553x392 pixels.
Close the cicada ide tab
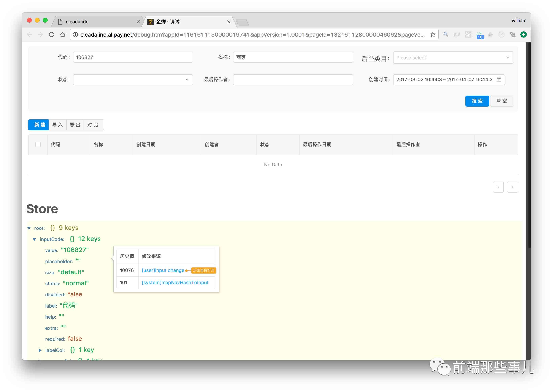point(138,22)
